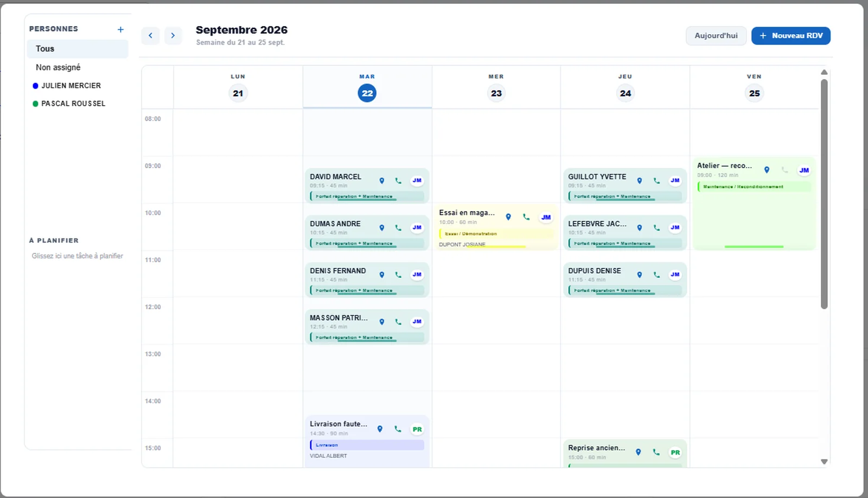Click Glissez ici une tâche à planifier
Screen dimensions: 868x498
78,256
